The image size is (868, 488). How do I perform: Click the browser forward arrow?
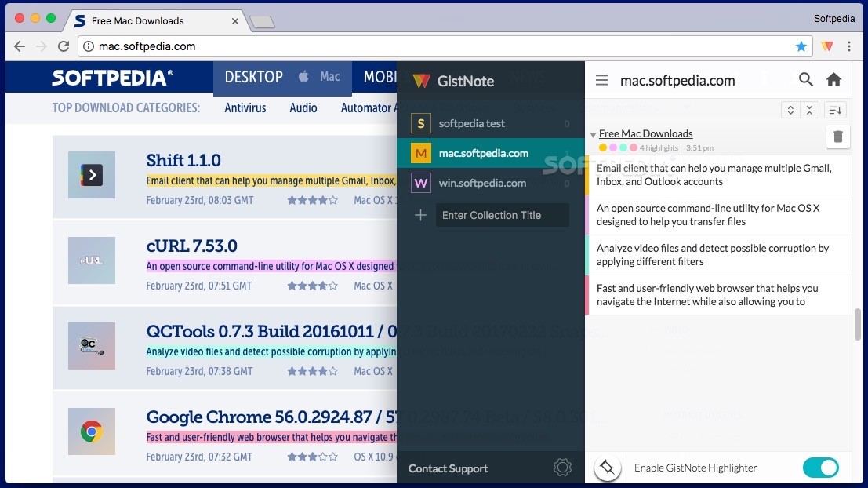click(42, 46)
